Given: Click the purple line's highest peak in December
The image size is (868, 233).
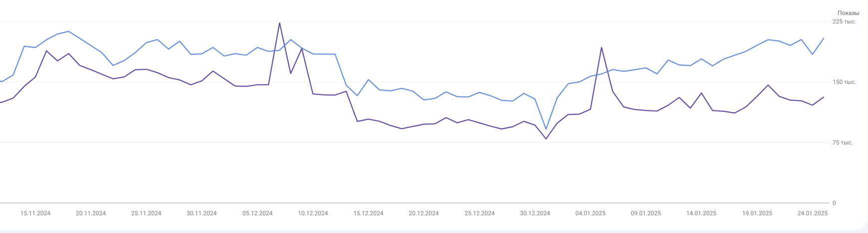Looking at the screenshot, I should point(280,23).
